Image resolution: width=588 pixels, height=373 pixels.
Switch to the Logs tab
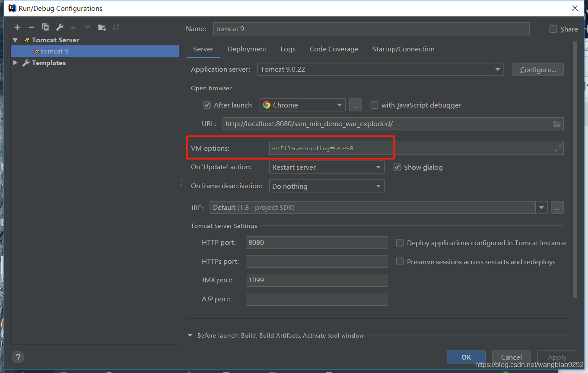288,49
